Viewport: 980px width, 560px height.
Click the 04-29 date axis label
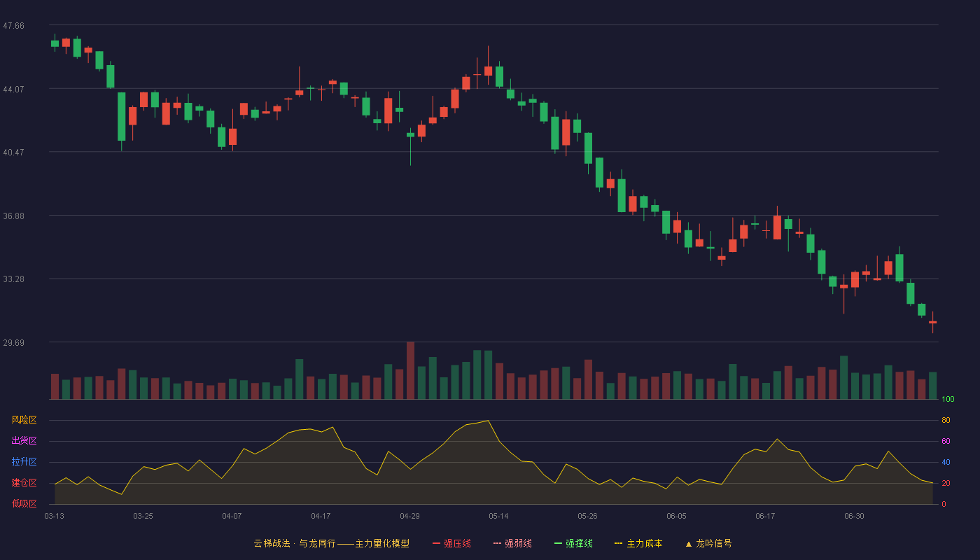tap(409, 516)
